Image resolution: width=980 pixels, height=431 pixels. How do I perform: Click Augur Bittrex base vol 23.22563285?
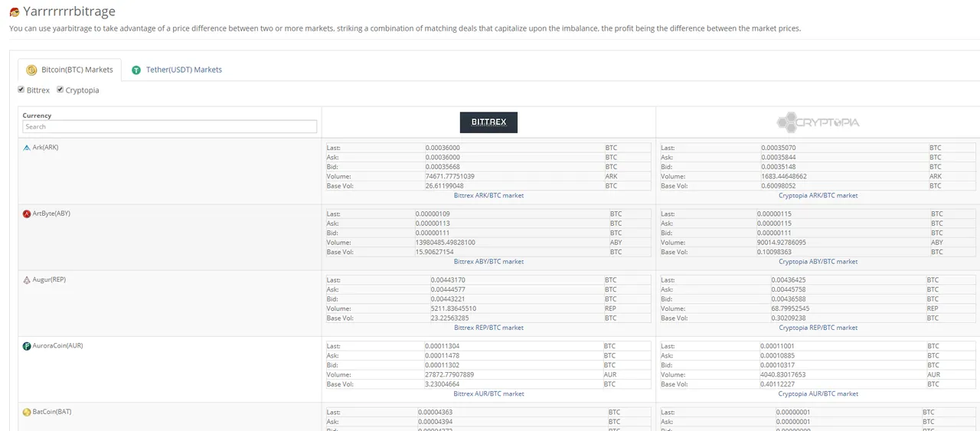[x=450, y=318]
